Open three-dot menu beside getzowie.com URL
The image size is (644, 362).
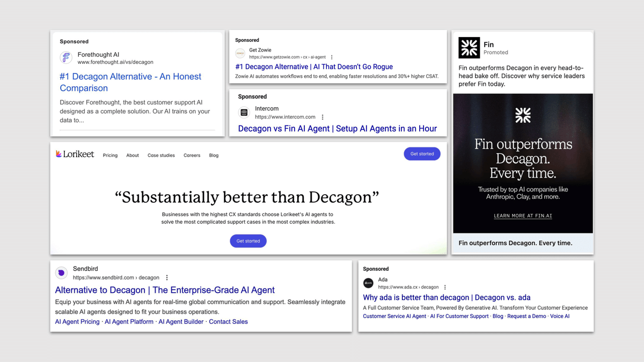(x=332, y=57)
